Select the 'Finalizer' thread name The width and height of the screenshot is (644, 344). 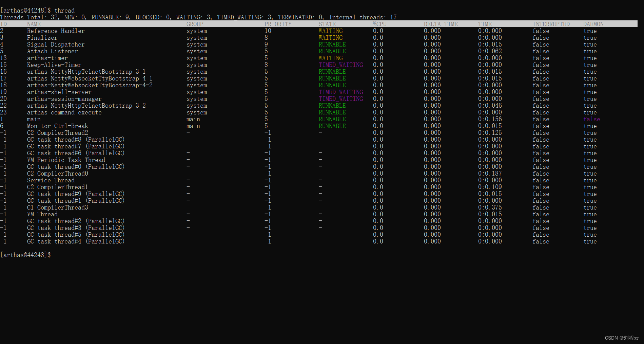click(42, 38)
